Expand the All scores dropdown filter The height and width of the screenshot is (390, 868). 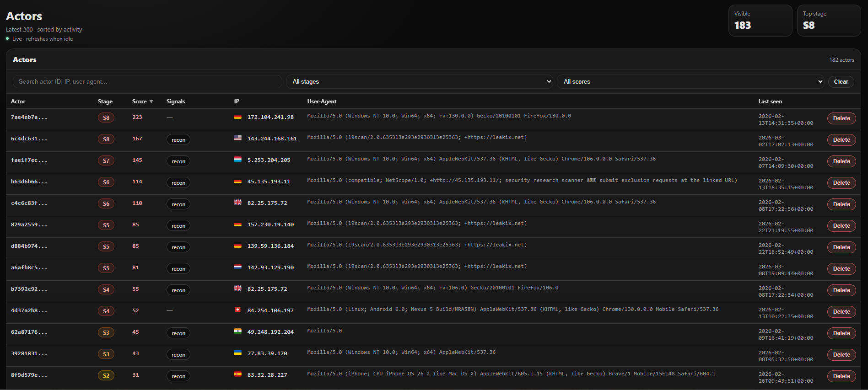click(690, 82)
